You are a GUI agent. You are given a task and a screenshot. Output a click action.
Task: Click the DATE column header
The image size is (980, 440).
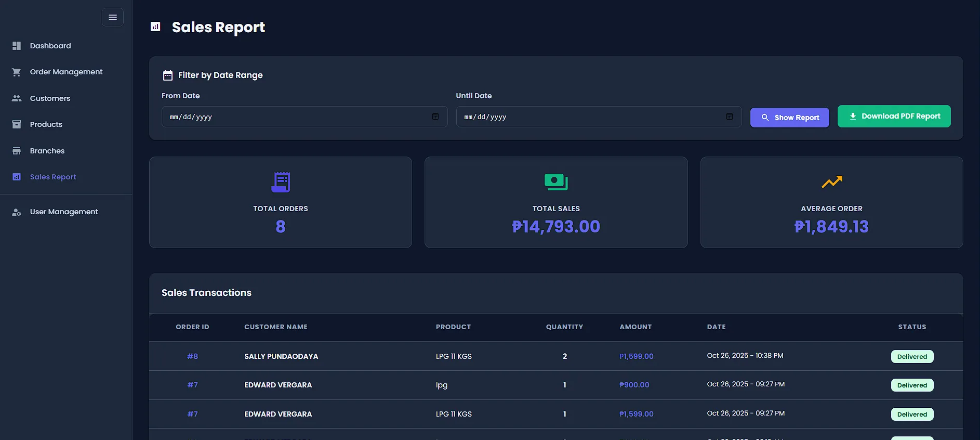(x=717, y=327)
